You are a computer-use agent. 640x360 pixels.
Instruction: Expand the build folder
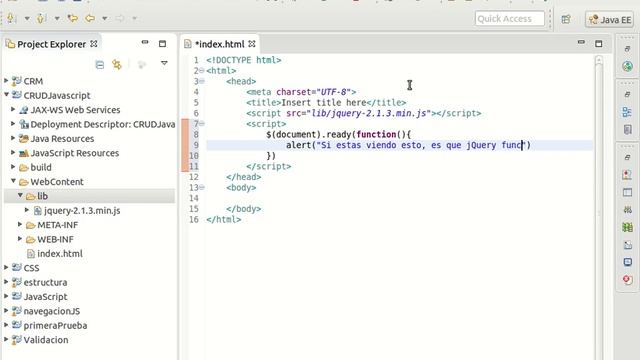pos(13,167)
